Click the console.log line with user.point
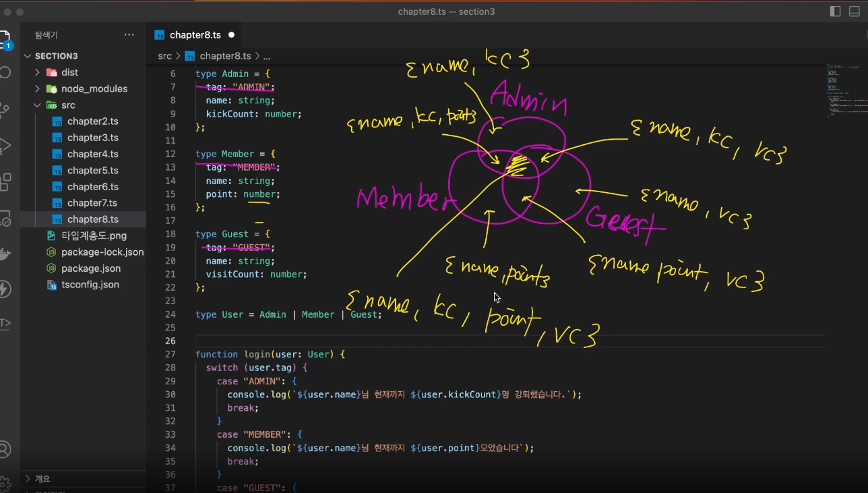Image resolution: width=868 pixels, height=493 pixels. tap(381, 448)
